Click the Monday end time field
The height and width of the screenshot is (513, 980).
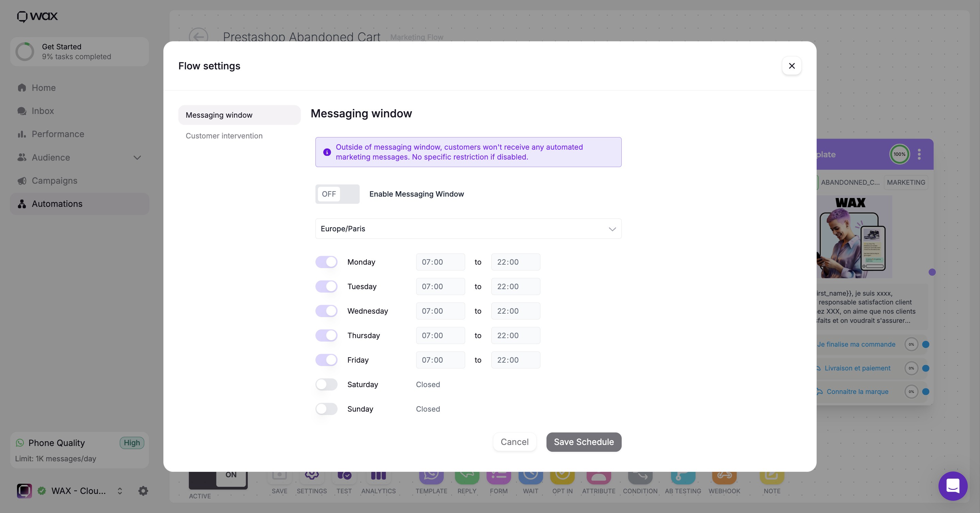[x=516, y=262]
